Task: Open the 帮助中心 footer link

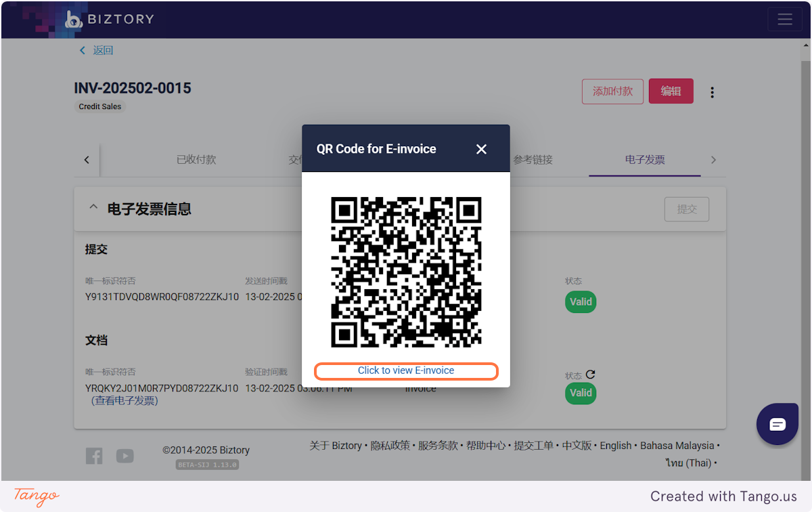Action: pos(486,446)
